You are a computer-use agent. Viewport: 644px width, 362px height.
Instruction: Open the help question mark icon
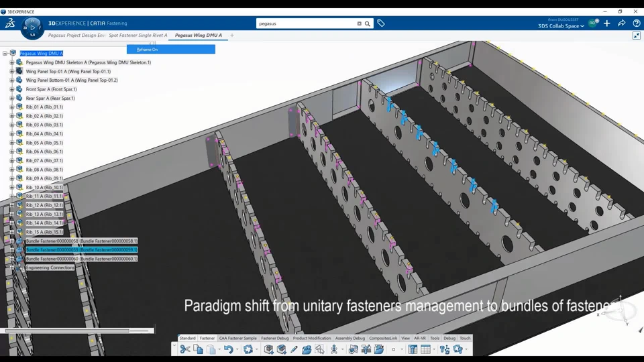pyautogui.click(x=636, y=23)
